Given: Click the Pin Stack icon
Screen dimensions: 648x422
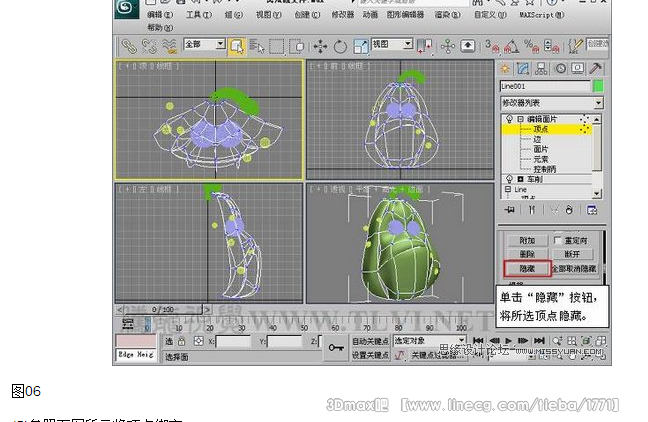Looking at the screenshot, I should point(509,210).
